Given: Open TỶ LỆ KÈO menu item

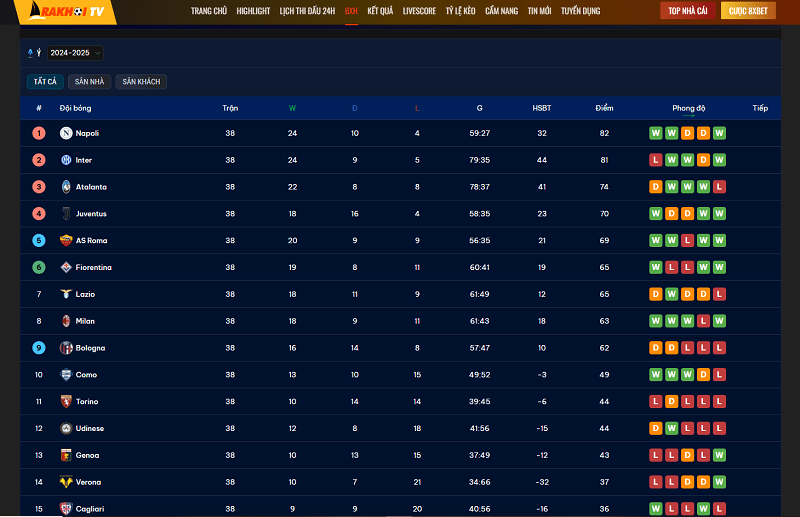Looking at the screenshot, I should pyautogui.click(x=461, y=11).
